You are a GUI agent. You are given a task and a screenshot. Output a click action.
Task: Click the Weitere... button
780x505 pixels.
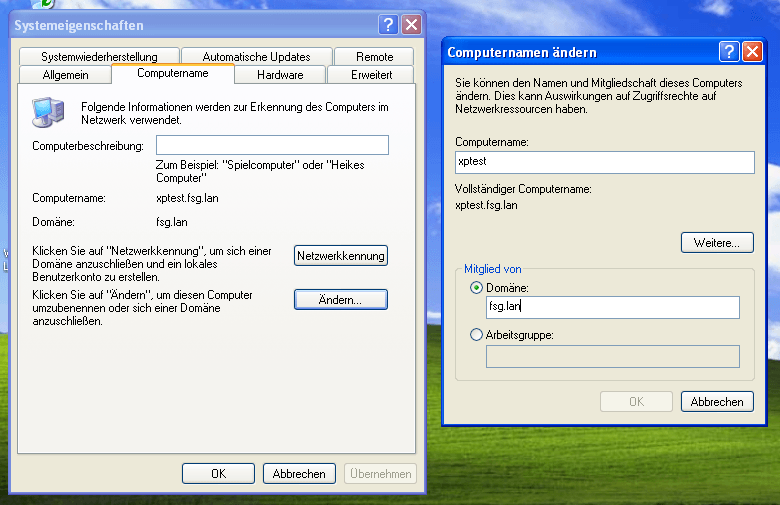coord(716,243)
